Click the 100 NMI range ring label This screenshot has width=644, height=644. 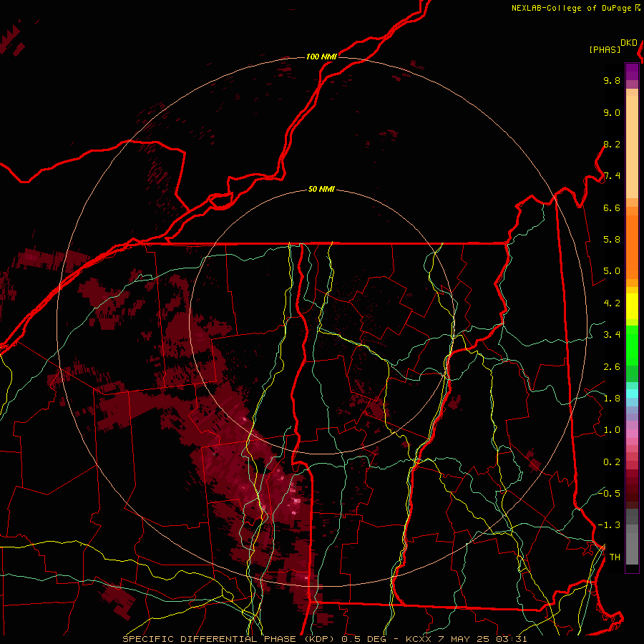click(x=321, y=57)
